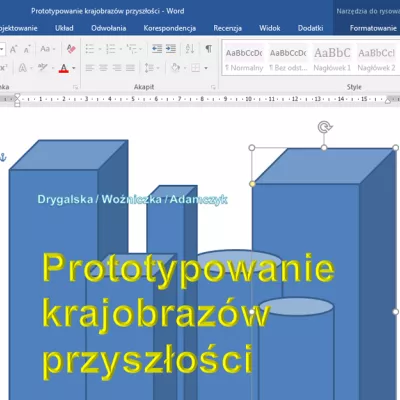Apply the Nagłówek 1 style
The width and height of the screenshot is (400, 400).
click(x=332, y=59)
